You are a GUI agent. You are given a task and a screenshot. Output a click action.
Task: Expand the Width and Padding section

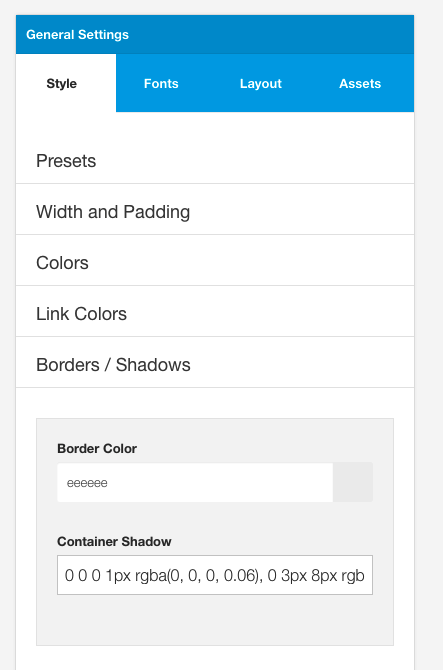215,212
